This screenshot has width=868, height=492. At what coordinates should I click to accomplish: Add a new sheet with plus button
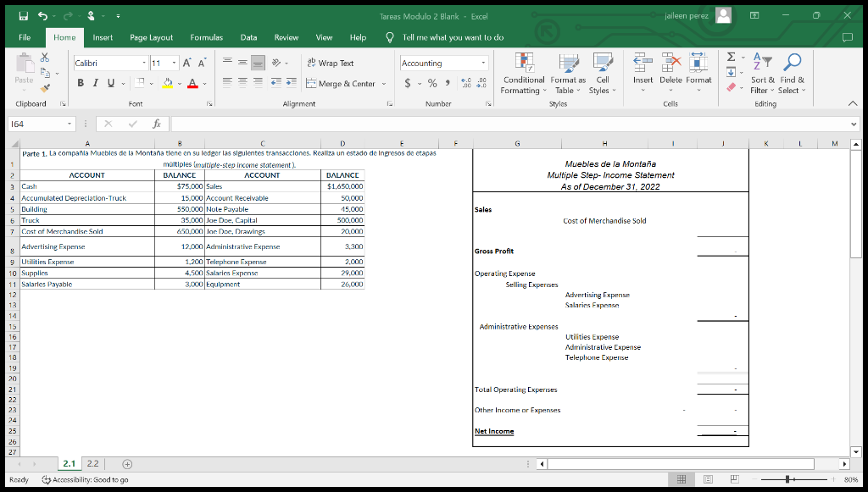click(128, 464)
